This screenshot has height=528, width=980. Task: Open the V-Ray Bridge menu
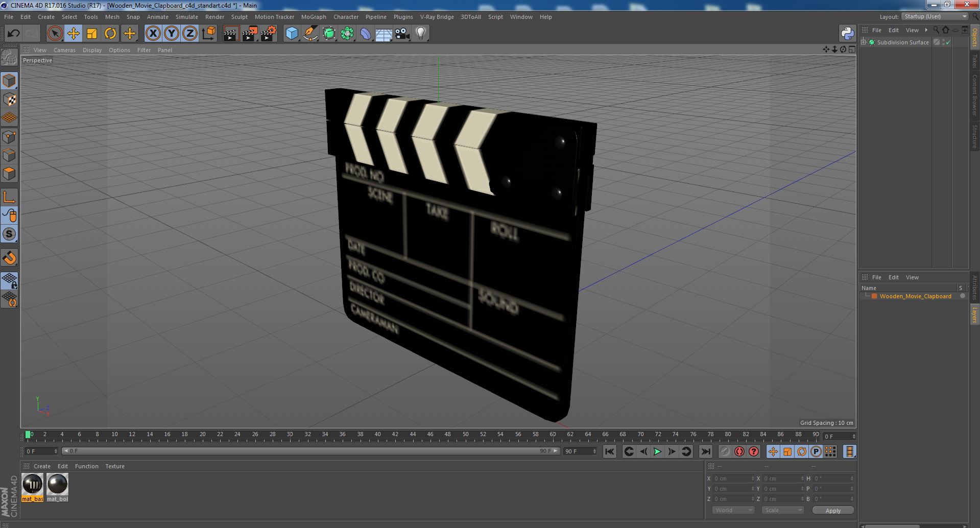(437, 17)
